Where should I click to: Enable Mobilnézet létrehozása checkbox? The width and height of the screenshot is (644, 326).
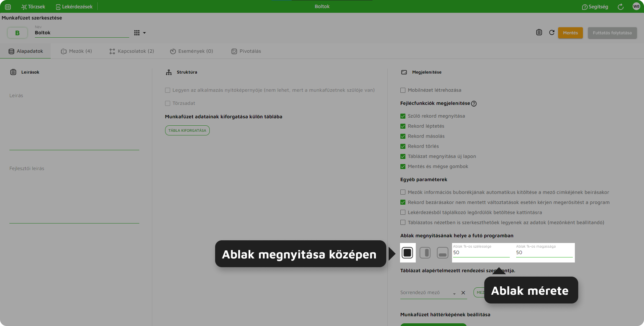(x=403, y=90)
